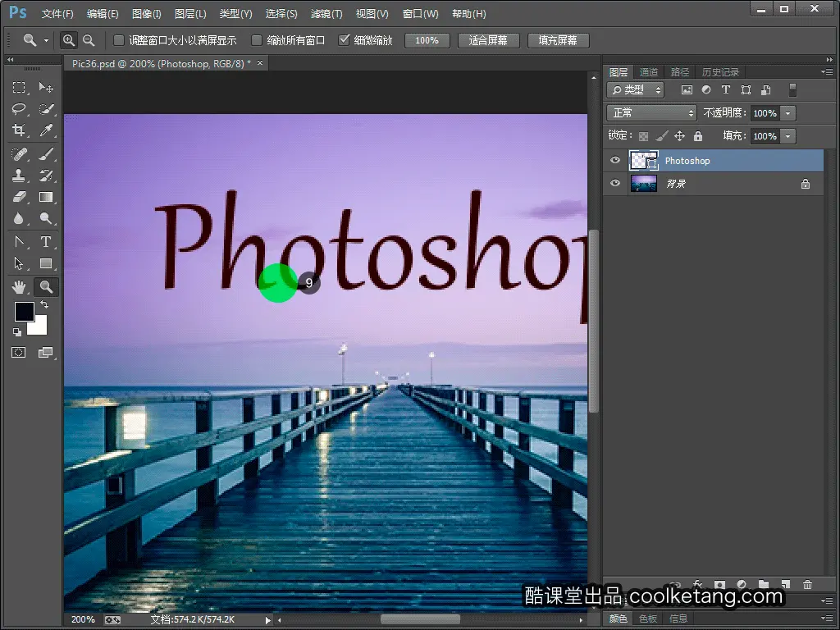This screenshot has height=630, width=840.
Task: Toggle Quick Mask mode
Action: point(19,353)
